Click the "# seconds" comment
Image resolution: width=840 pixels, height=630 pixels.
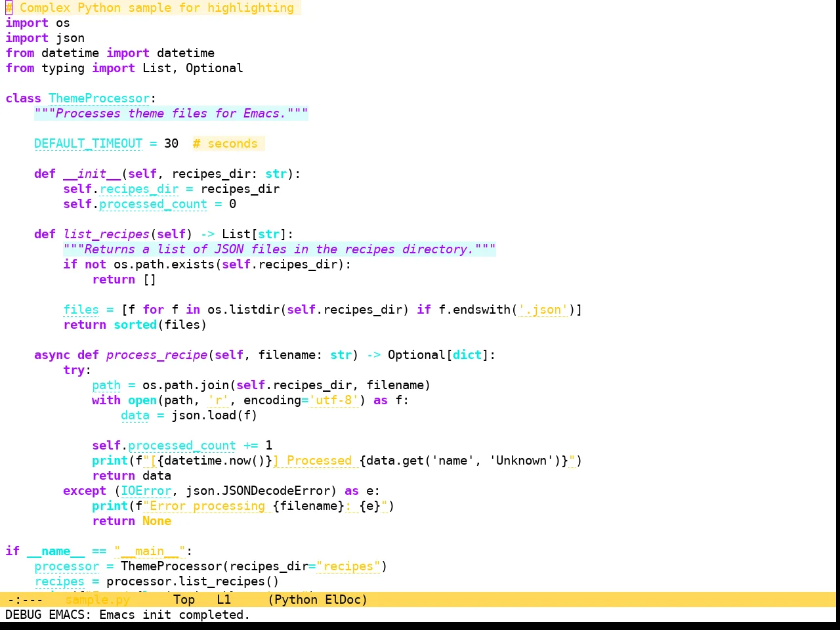[225, 144]
